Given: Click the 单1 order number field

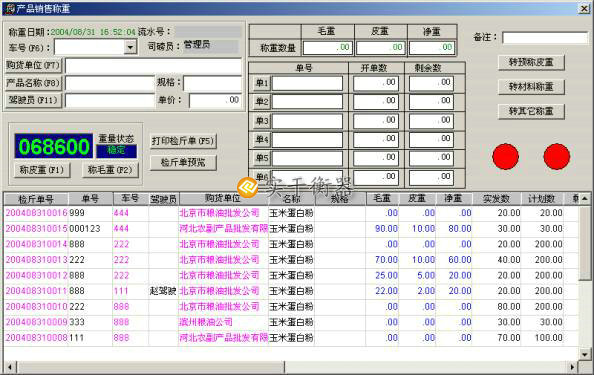Looking at the screenshot, I should pos(307,83).
